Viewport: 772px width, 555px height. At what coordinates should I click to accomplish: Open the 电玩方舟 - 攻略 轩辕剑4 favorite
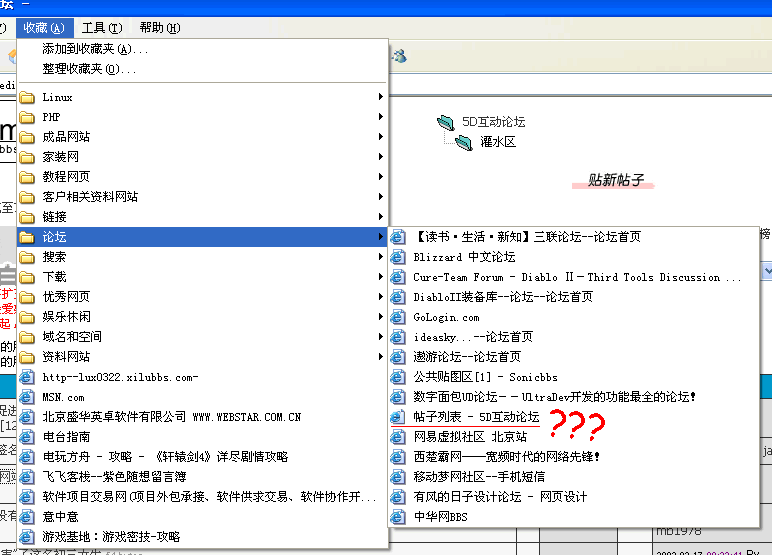pyautogui.click(x=203, y=457)
